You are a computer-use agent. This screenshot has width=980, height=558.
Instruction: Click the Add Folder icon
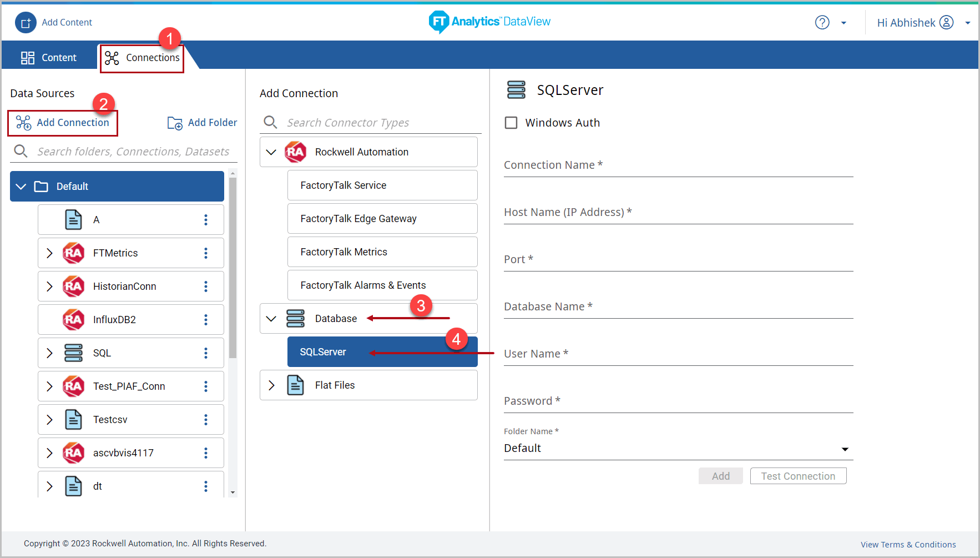175,123
